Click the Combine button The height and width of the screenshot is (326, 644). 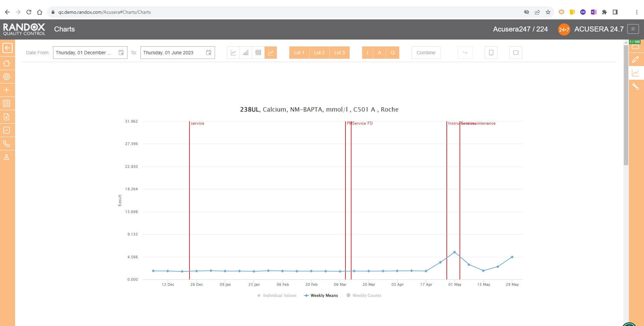[x=426, y=53]
